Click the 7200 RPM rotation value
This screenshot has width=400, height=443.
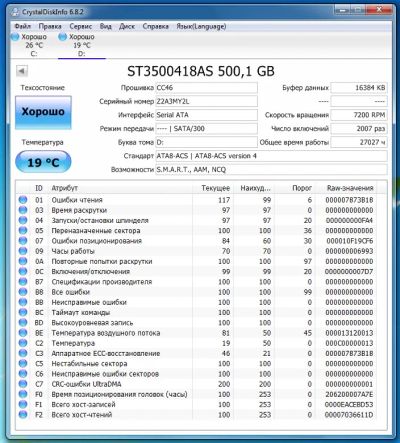(359, 115)
